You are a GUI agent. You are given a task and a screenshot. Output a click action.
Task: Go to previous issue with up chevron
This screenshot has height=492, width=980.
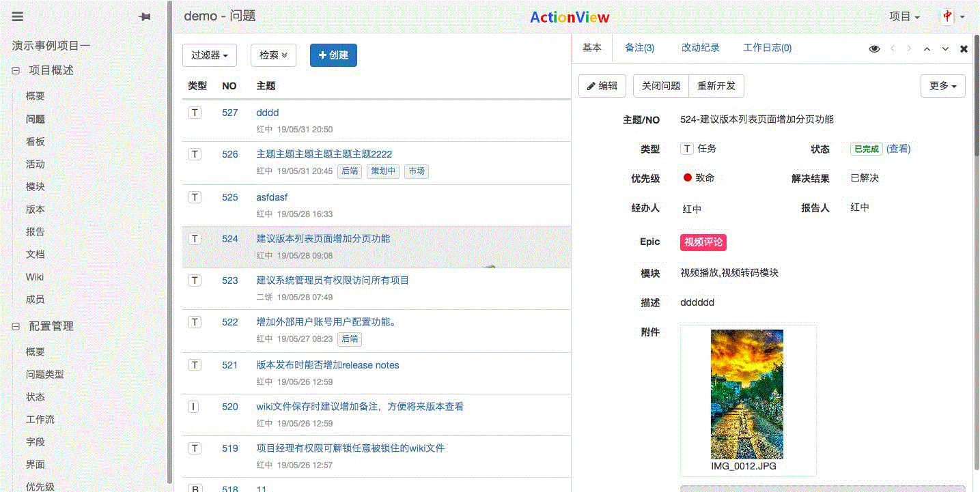(927, 49)
